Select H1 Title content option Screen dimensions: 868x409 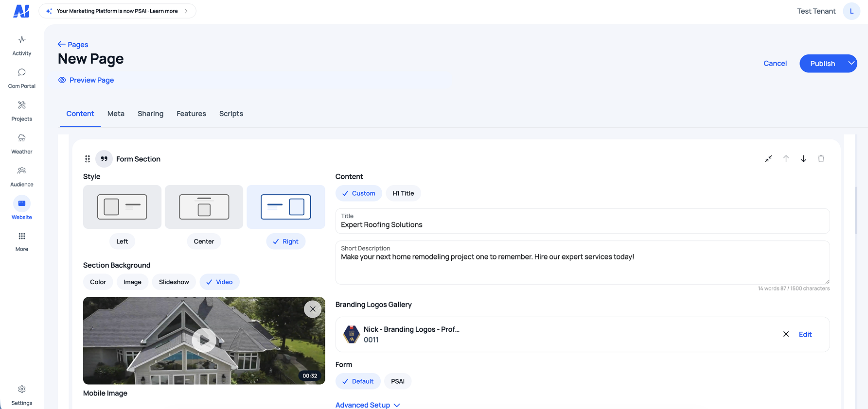pyautogui.click(x=403, y=193)
